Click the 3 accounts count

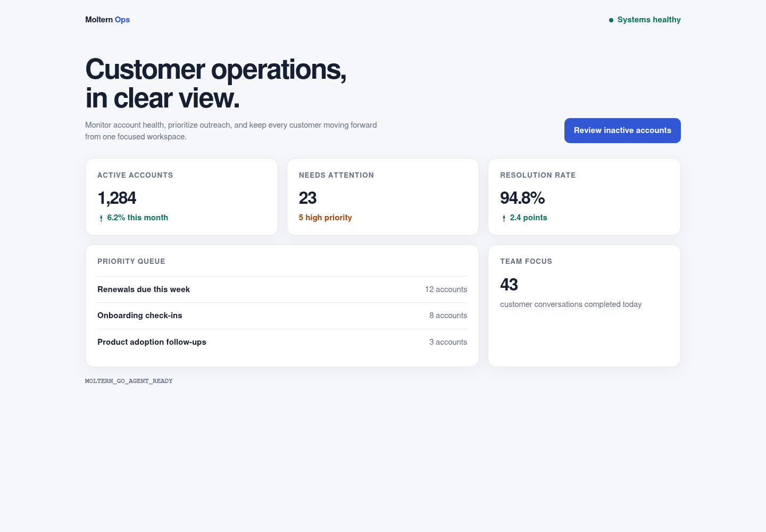(448, 342)
